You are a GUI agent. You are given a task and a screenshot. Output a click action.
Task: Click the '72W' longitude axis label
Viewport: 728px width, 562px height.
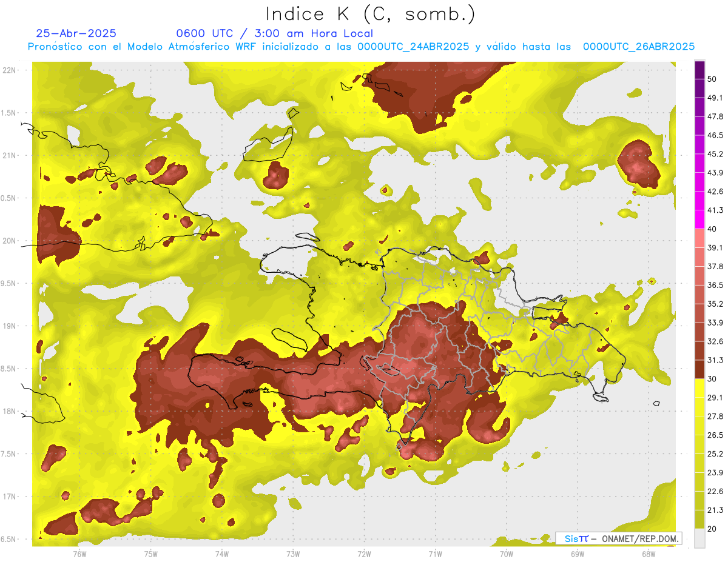364,554
